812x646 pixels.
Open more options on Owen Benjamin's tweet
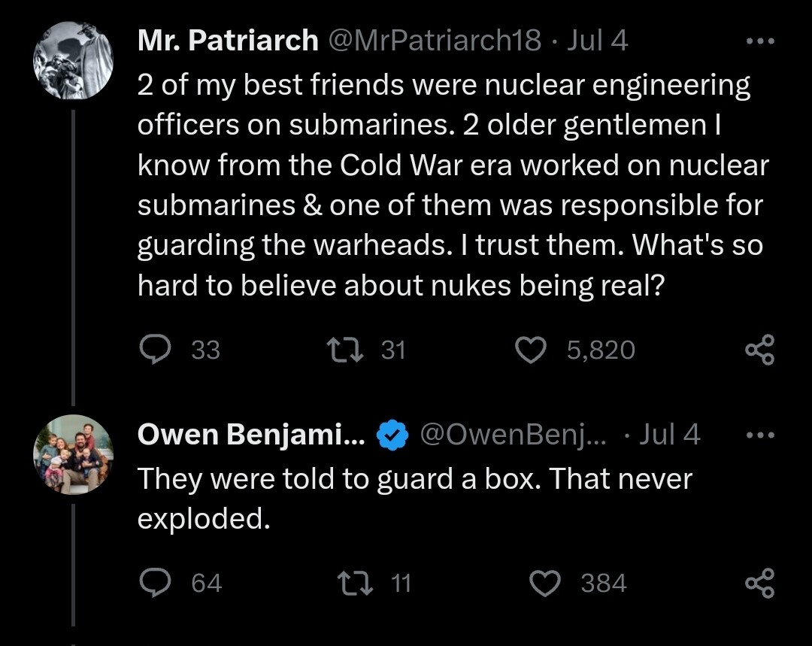tap(759, 435)
